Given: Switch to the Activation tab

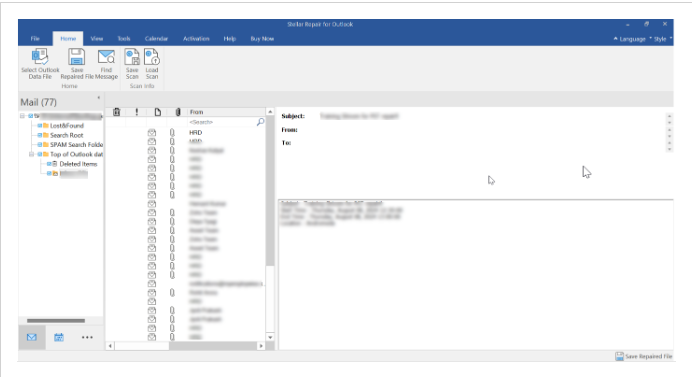Looking at the screenshot, I should click(196, 39).
